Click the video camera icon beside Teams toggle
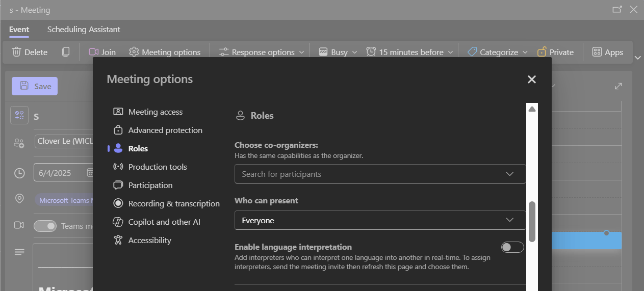Viewport: 644px width, 291px height. [x=19, y=225]
